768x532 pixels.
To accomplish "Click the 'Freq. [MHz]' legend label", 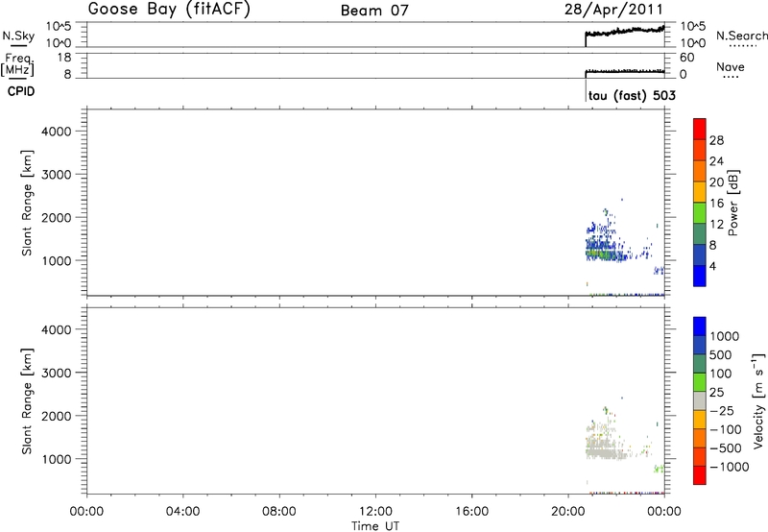I will click(18, 64).
